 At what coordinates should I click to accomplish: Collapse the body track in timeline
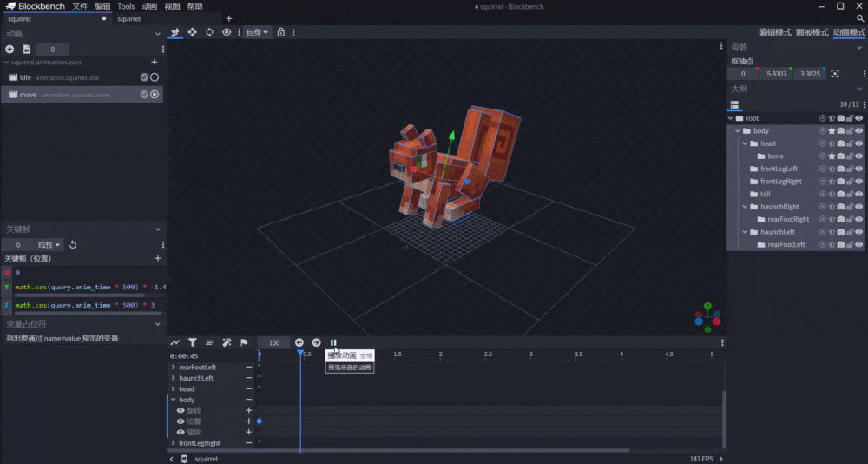(x=174, y=400)
